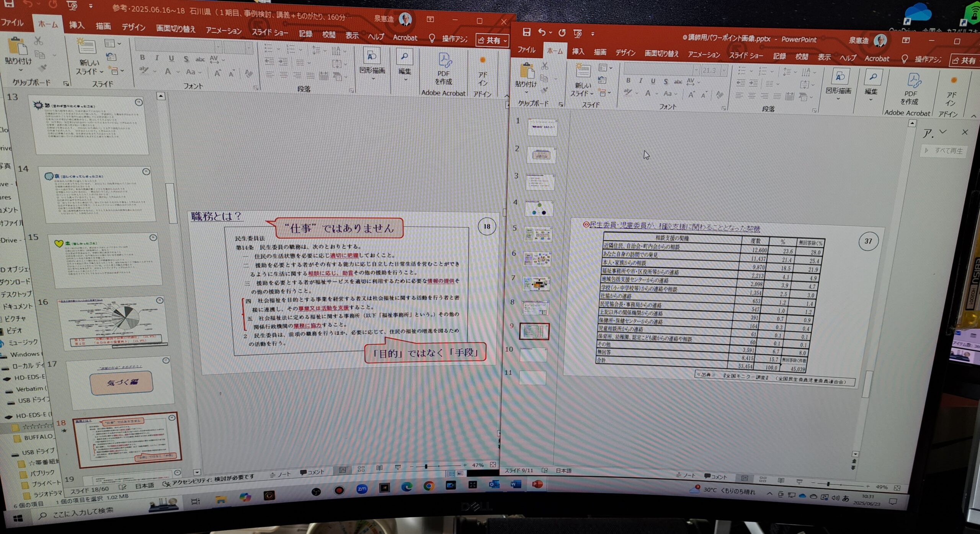Open スライドショー tab in 講師用 window
Viewport: 980px width, 534px height.
tap(746, 56)
